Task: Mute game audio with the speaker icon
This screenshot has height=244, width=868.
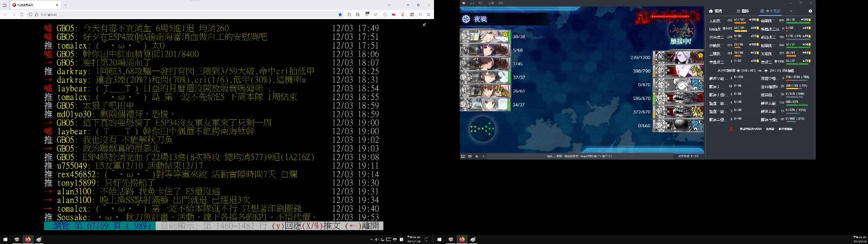Action: tap(477, 156)
